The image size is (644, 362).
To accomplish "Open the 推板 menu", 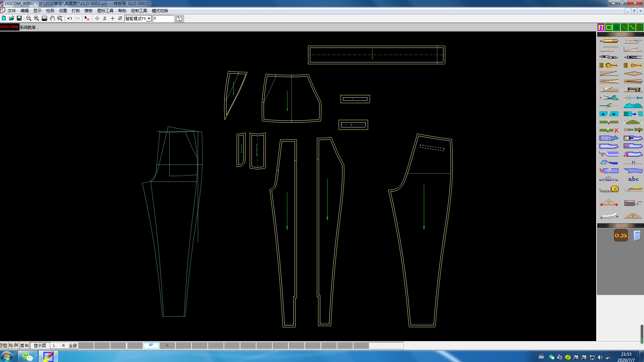I will click(89, 11).
